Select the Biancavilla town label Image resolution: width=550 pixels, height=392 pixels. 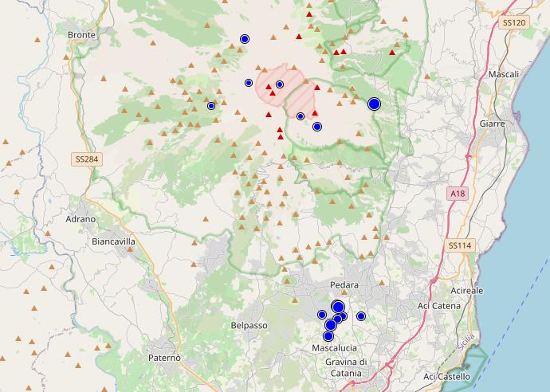coord(114,241)
